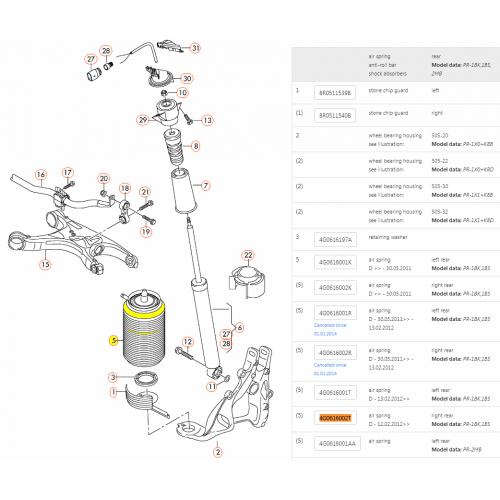Click the wheel bearing housing drawing
This screenshot has width=500, height=500.
225,393
